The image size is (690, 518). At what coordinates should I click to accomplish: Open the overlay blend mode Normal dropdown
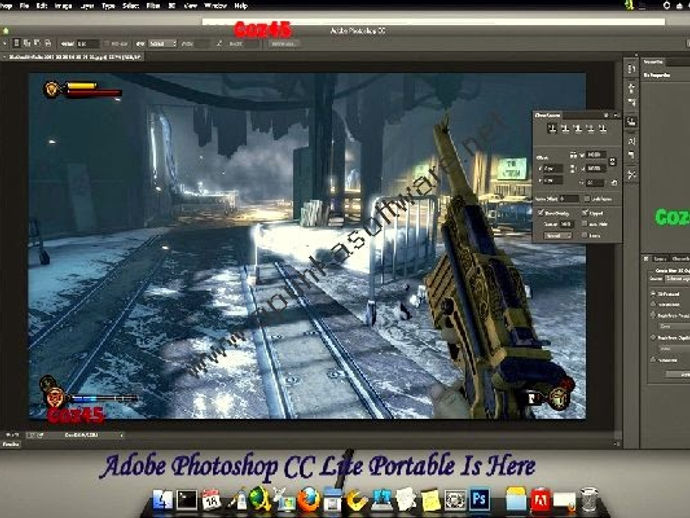(558, 236)
